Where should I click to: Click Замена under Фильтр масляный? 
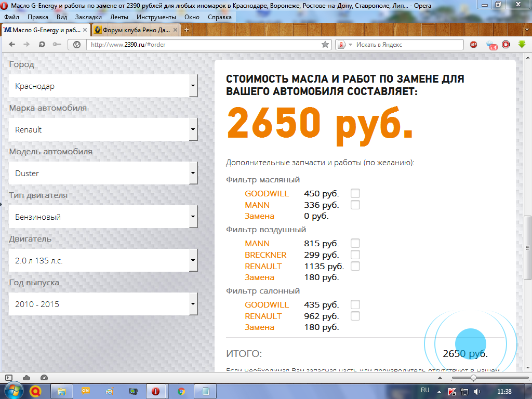pyautogui.click(x=260, y=216)
